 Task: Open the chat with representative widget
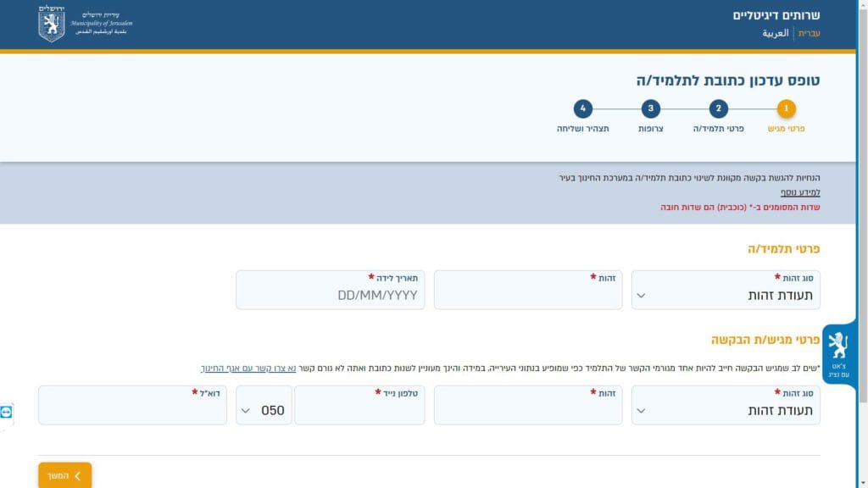pyautogui.click(x=837, y=354)
